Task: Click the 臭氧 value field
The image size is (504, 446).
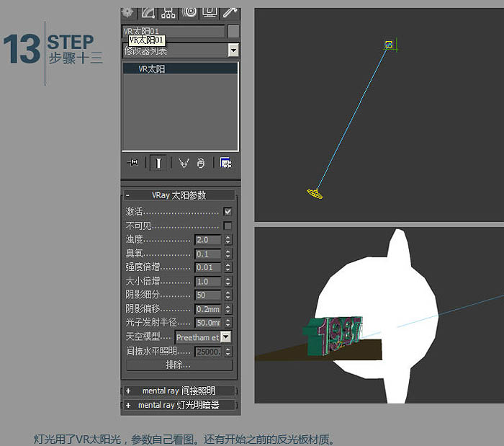Action: pyautogui.click(x=207, y=254)
